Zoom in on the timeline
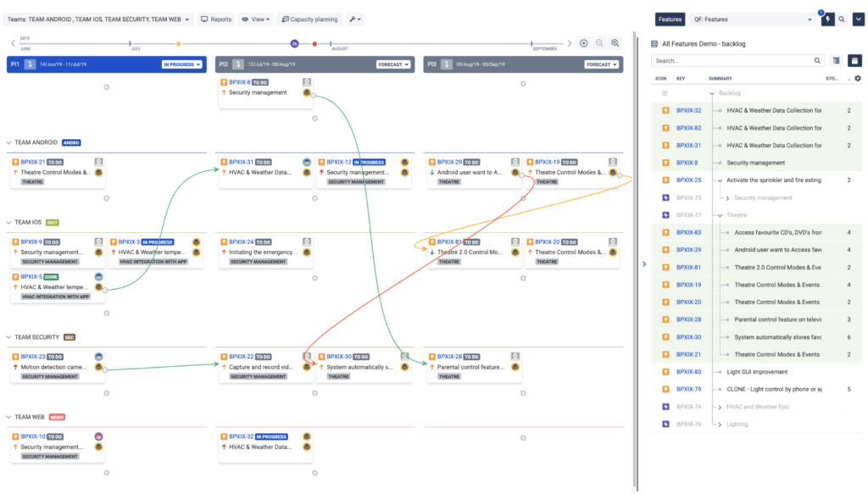868x494 pixels. point(615,43)
